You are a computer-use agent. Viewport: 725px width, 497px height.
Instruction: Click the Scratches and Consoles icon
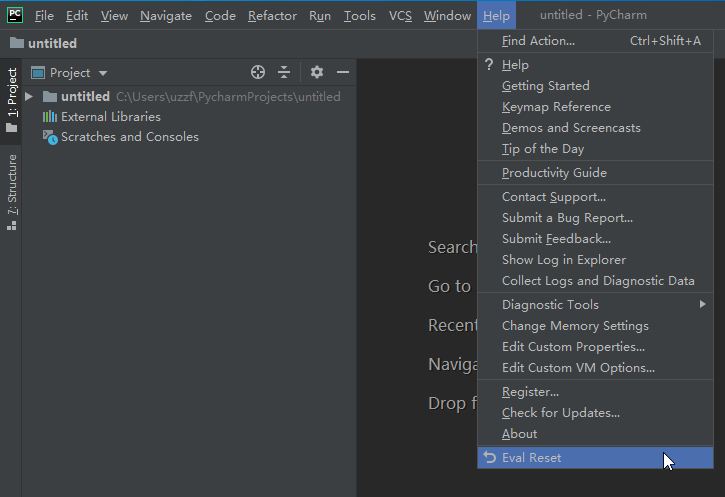click(x=50, y=137)
